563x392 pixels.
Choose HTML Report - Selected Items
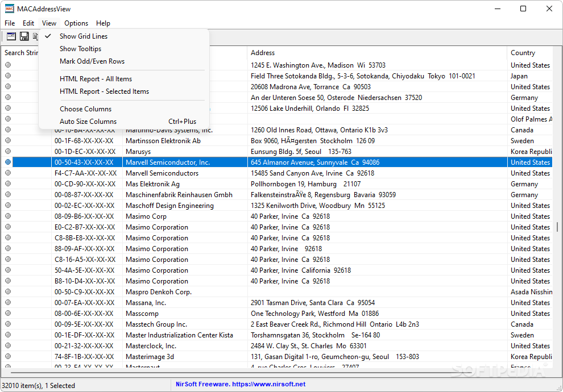[124, 91]
